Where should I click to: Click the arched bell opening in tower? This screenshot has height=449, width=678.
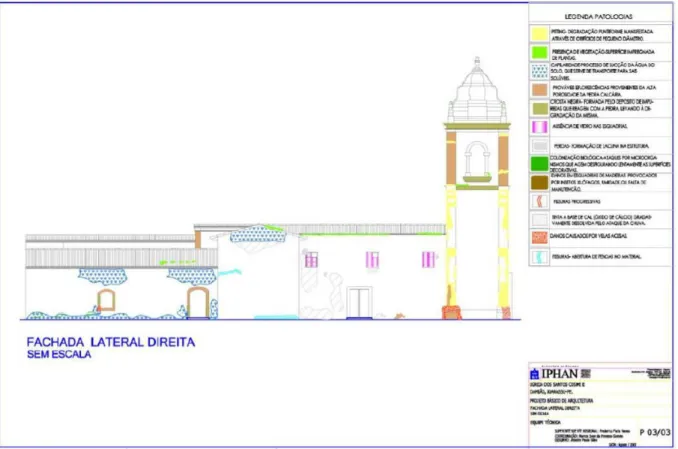(477, 159)
